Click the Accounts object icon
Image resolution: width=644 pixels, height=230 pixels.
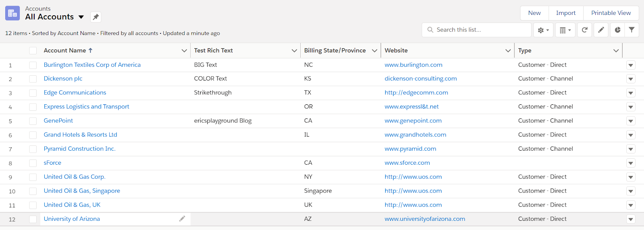pos(12,13)
